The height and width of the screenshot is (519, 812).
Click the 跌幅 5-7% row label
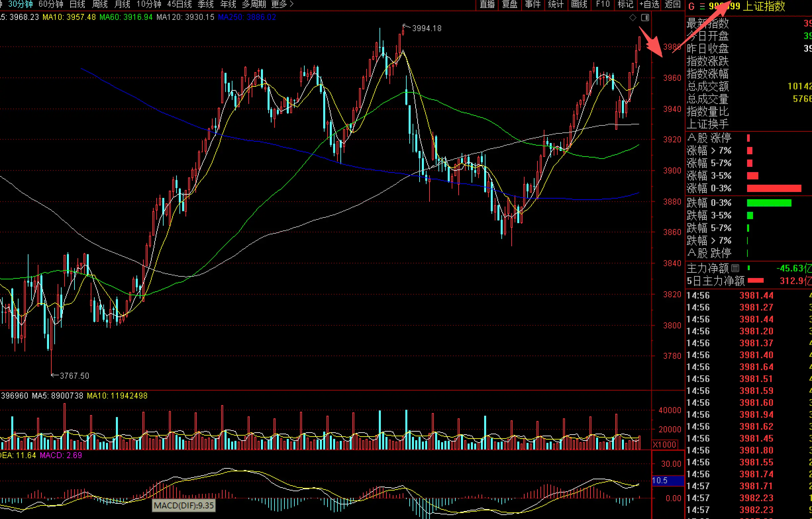click(x=709, y=228)
